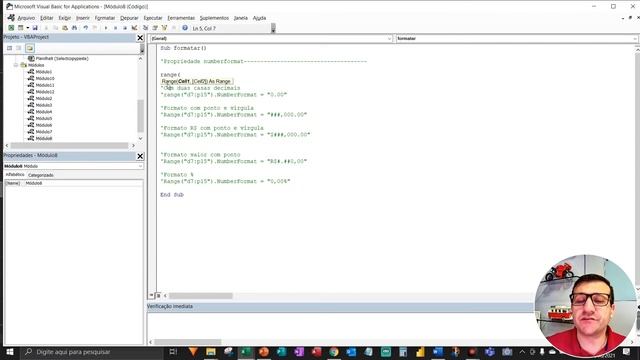Click View Code icon in Project panel
Viewport: 640px width, 360px height.
tap(9, 48)
